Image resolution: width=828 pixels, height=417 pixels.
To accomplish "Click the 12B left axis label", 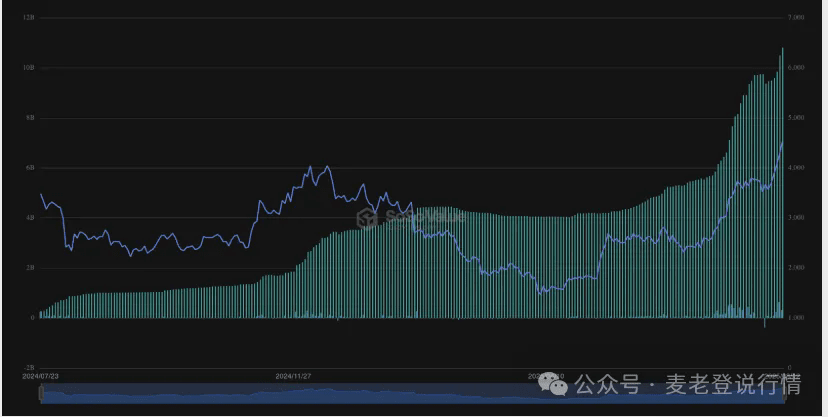I will click(x=29, y=17).
